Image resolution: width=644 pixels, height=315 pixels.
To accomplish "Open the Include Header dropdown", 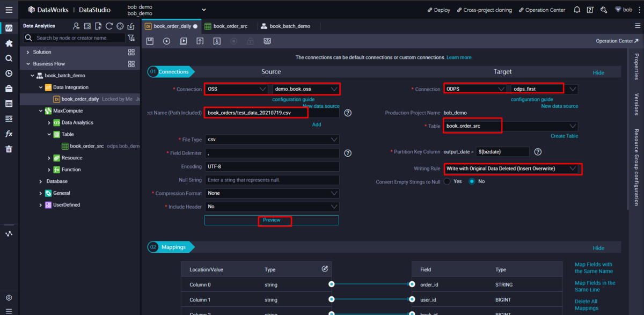I will pyautogui.click(x=272, y=207).
